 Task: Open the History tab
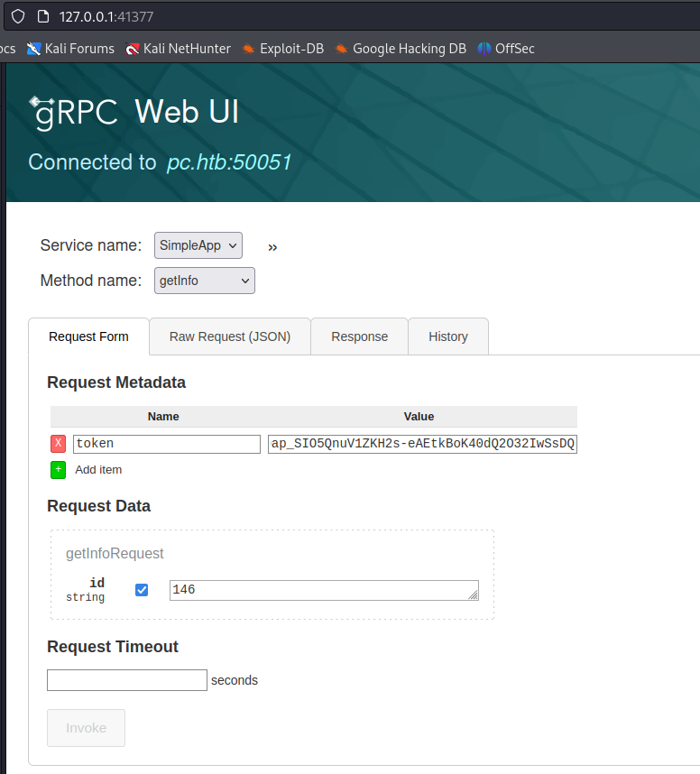pos(448,336)
